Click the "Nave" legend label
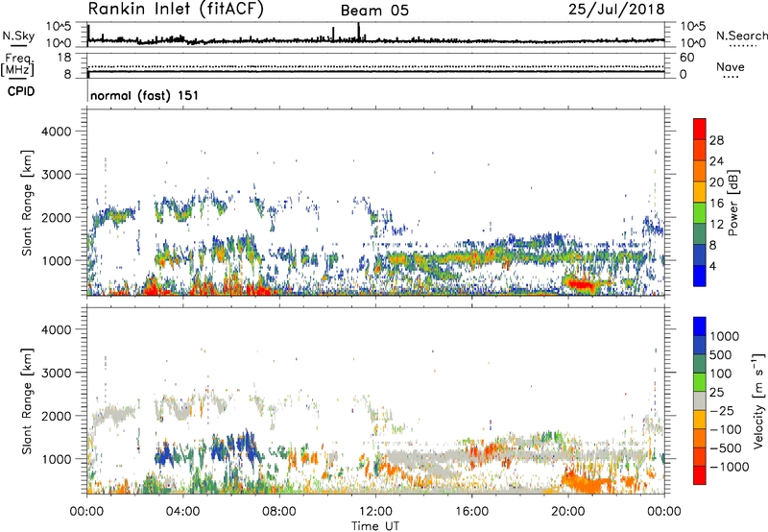 (730, 67)
